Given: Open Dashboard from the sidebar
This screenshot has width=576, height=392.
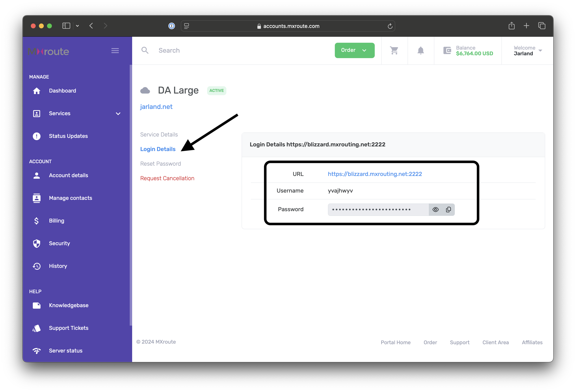Looking at the screenshot, I should coord(62,91).
